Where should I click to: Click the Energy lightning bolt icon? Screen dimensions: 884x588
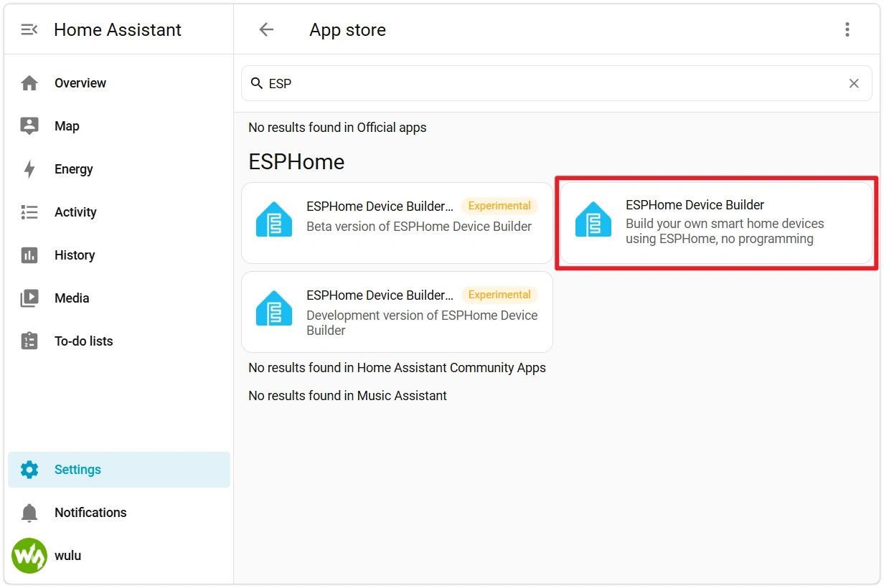[x=29, y=169]
